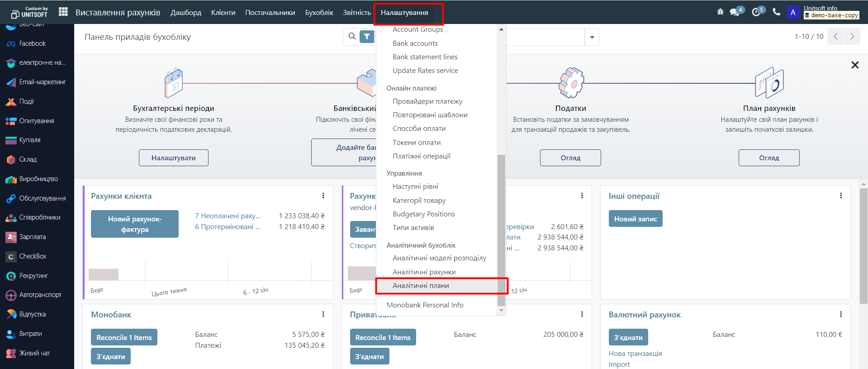
Task: Open Facebook app in sidebar
Action: click(x=32, y=43)
